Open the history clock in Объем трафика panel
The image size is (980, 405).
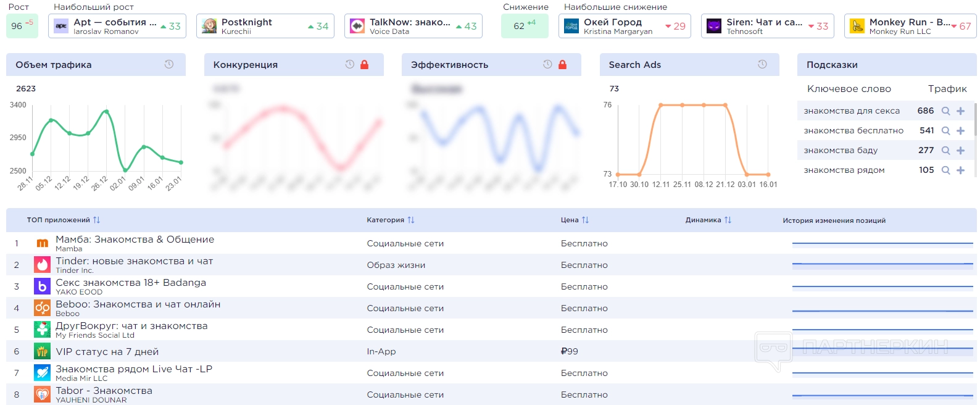[169, 64]
